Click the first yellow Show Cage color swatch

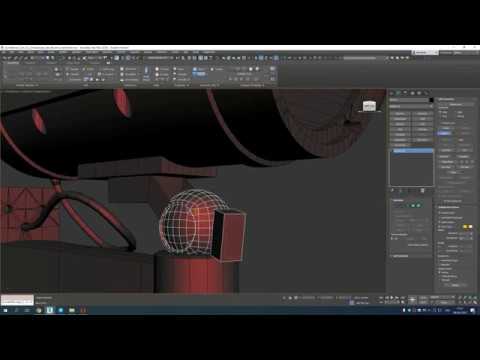(x=465, y=227)
